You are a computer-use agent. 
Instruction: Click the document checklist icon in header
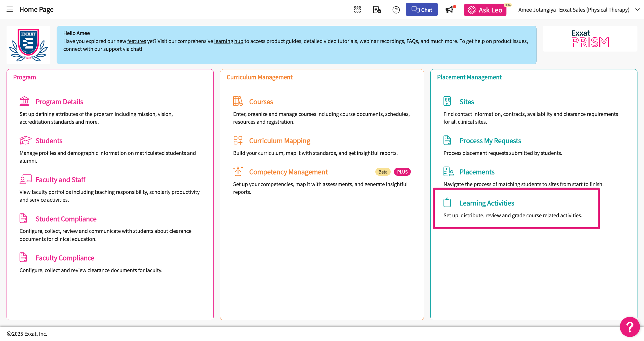point(377,10)
